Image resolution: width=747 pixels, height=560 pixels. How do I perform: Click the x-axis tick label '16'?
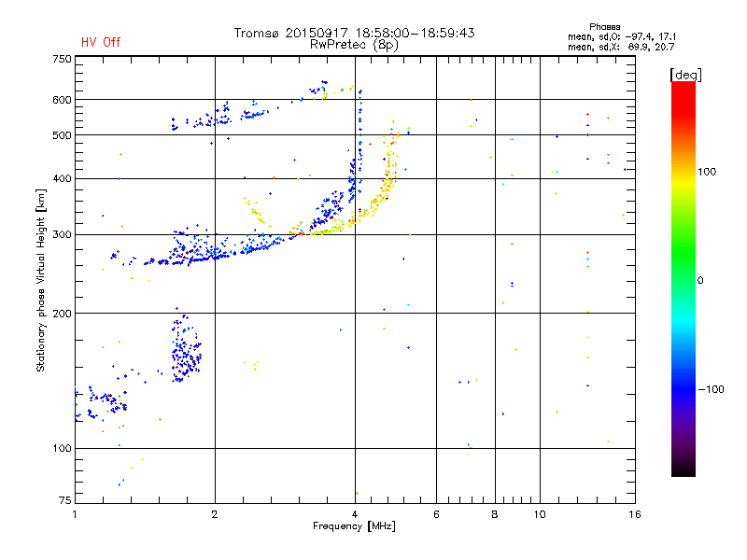(x=635, y=514)
